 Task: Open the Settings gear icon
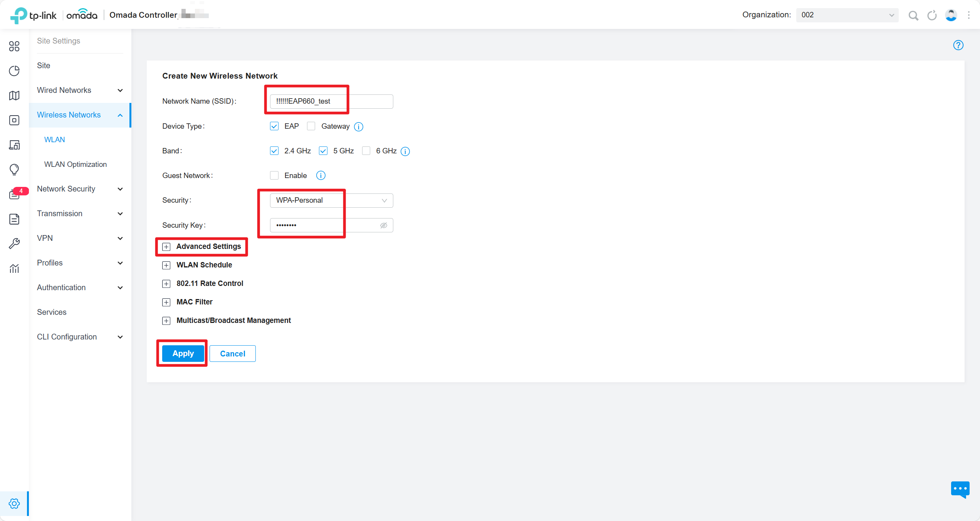pyautogui.click(x=14, y=503)
